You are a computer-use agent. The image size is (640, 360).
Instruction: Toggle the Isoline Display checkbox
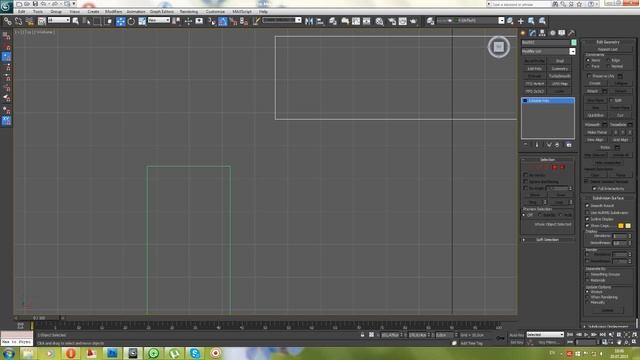[x=587, y=219]
